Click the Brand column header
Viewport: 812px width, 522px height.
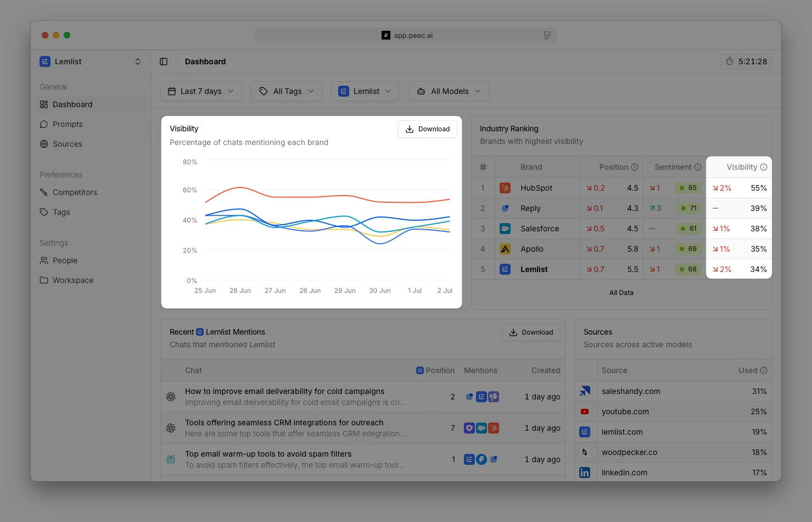pyautogui.click(x=531, y=167)
